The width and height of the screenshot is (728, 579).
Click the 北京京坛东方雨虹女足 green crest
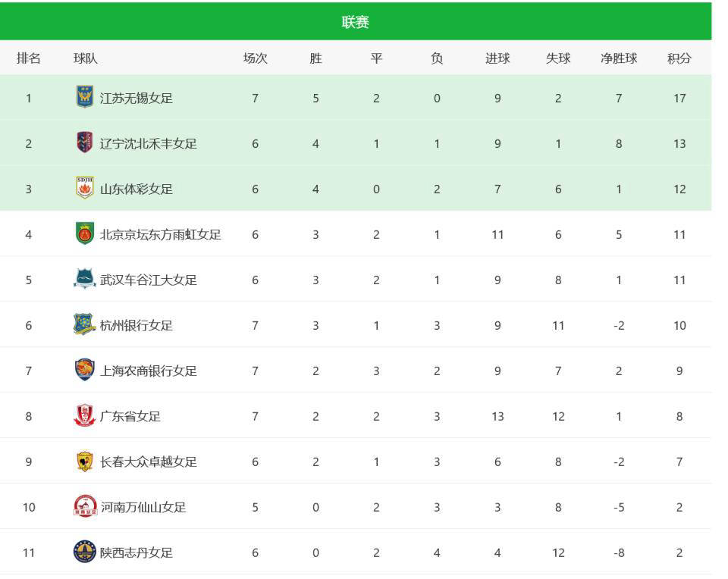pyautogui.click(x=85, y=233)
